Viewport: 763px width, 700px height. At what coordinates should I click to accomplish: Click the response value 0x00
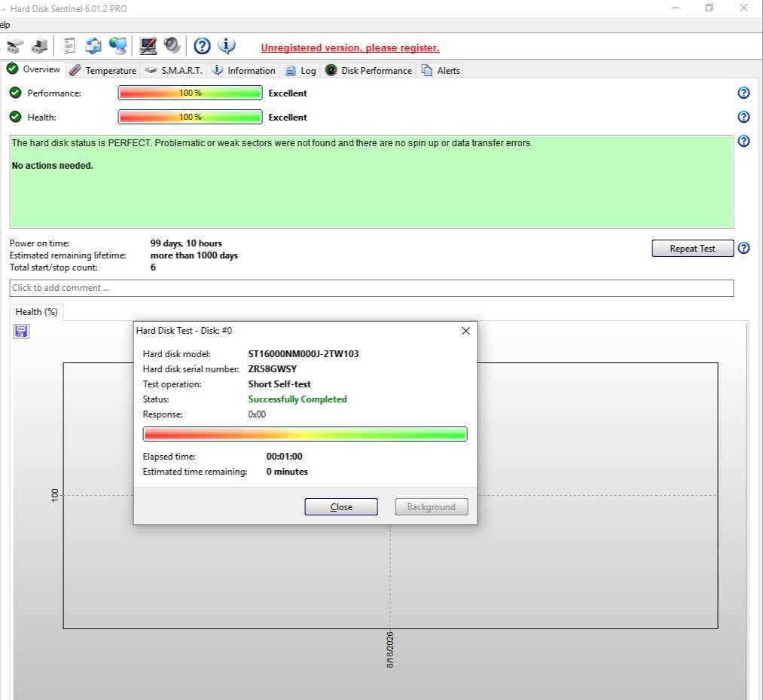(x=257, y=414)
